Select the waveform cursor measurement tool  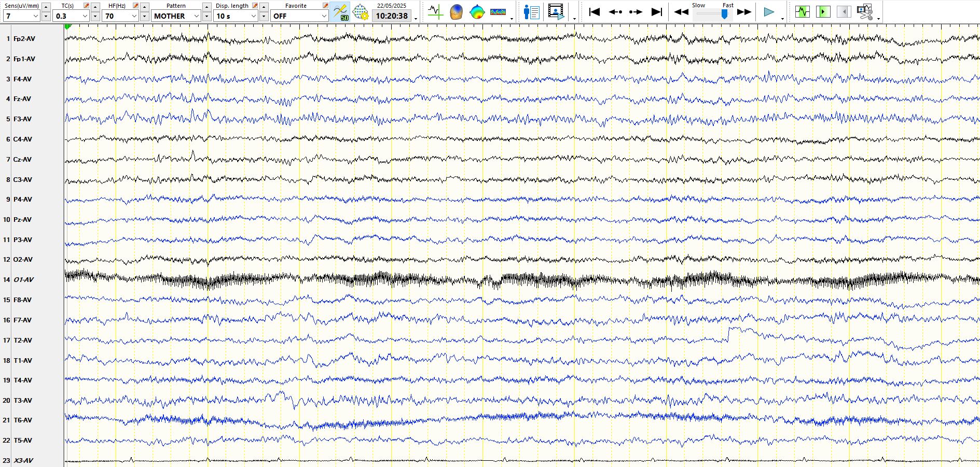point(435,12)
